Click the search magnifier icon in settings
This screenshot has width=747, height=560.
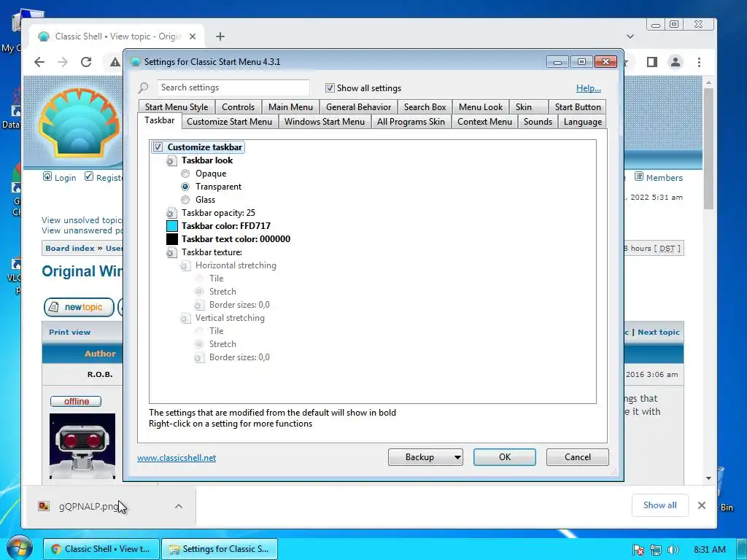(x=144, y=88)
